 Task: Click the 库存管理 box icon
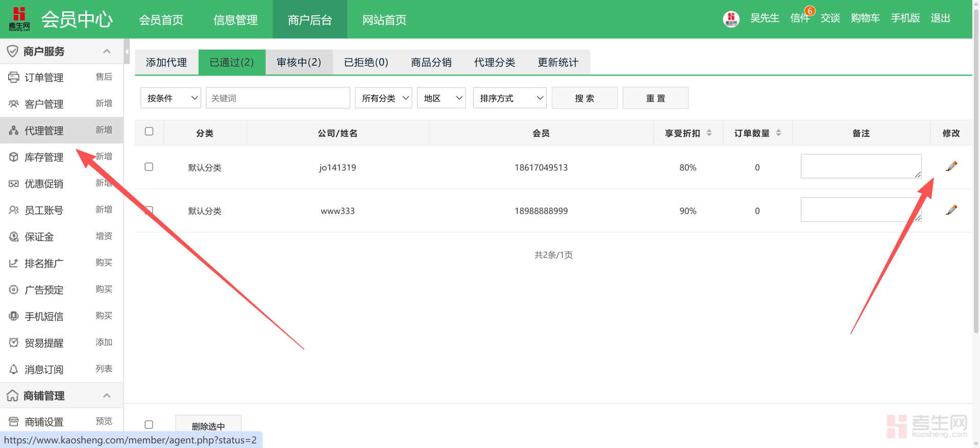click(14, 157)
